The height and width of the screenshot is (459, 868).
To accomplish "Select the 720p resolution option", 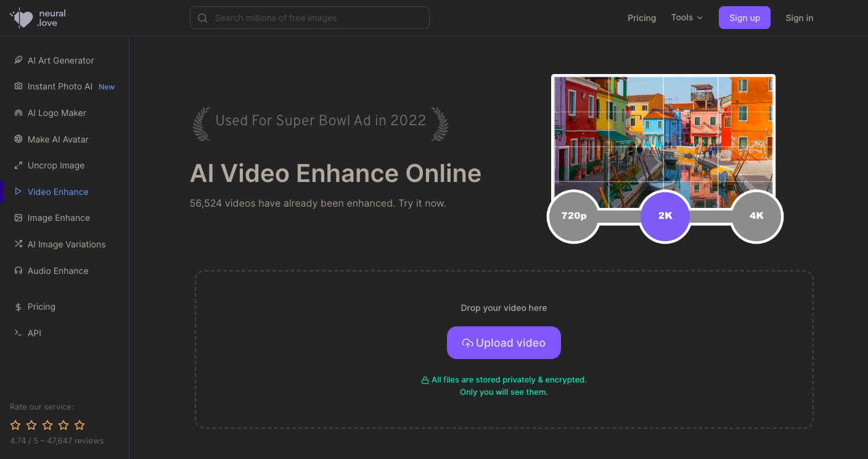I will (573, 217).
